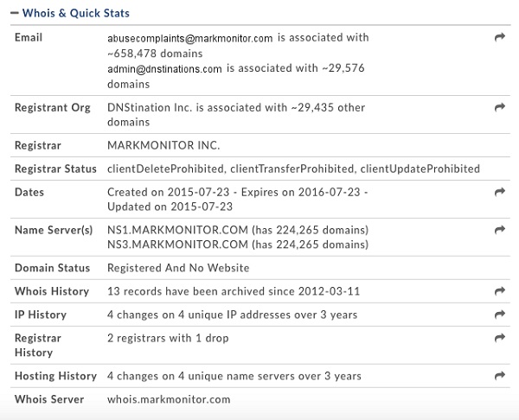519x420 pixels.
Task: Click the share arrow in Email row
Action: (x=500, y=37)
